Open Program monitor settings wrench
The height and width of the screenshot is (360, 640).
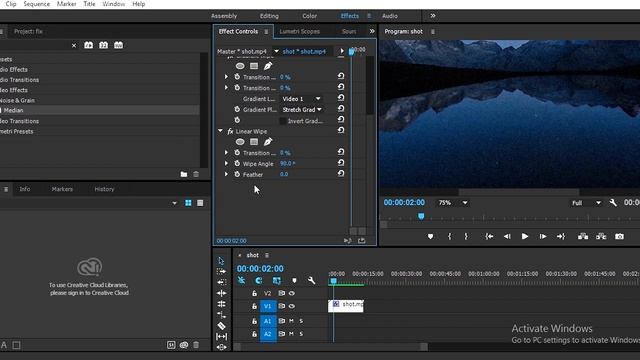[x=613, y=202]
